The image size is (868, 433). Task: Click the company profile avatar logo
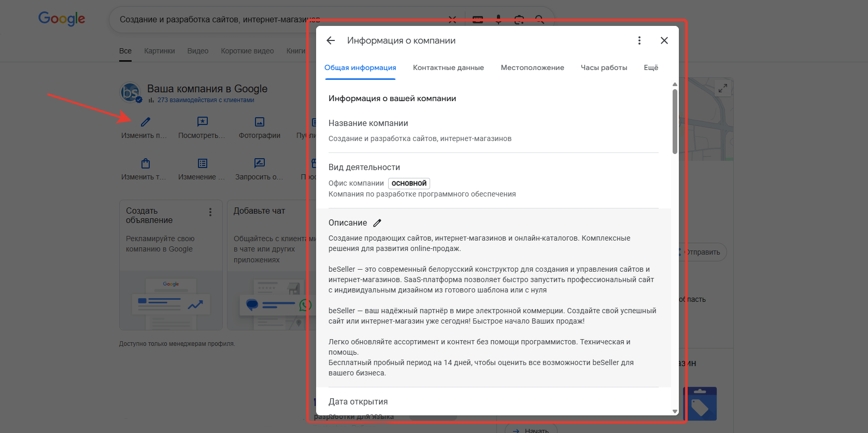(130, 93)
